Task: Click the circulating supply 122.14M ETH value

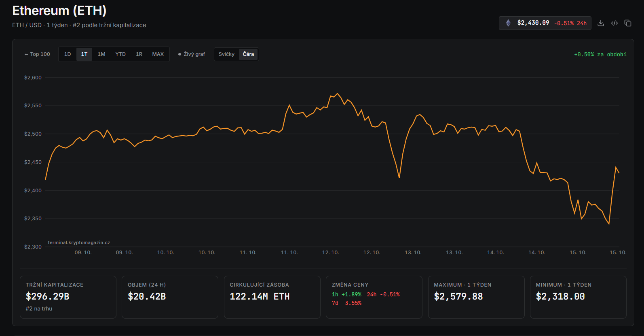Action: click(x=260, y=296)
